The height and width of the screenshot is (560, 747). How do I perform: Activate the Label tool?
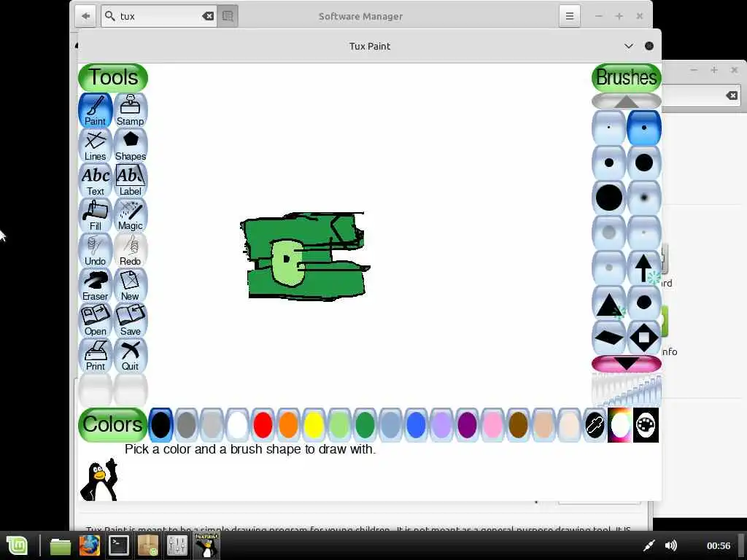coord(130,180)
